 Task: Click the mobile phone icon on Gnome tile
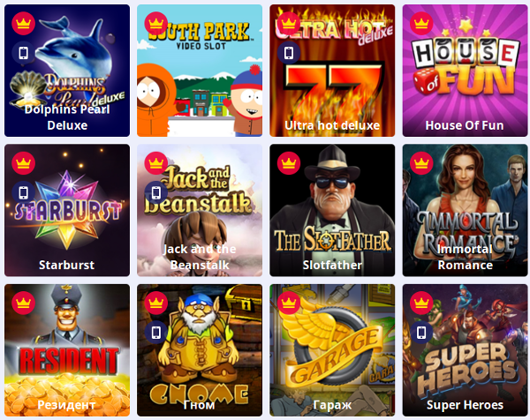(x=155, y=333)
